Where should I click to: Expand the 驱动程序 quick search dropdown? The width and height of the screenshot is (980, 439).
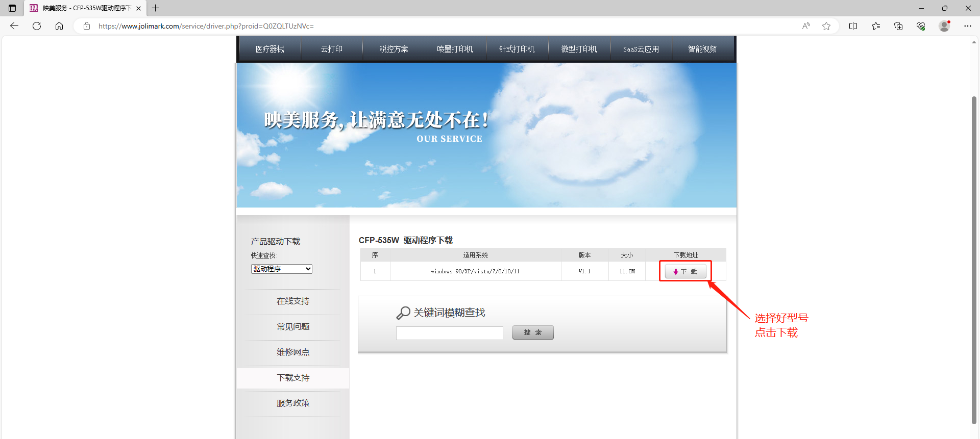click(281, 269)
